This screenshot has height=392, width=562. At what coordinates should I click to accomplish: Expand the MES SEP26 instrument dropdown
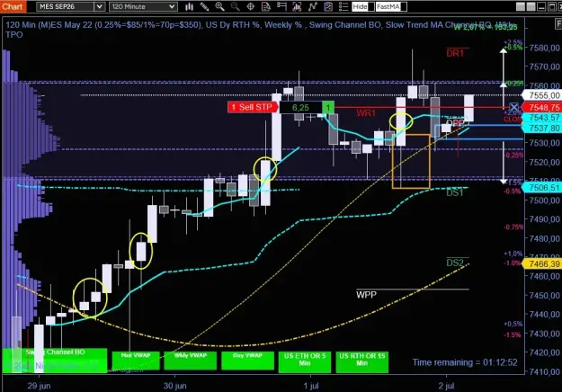tap(99, 6)
